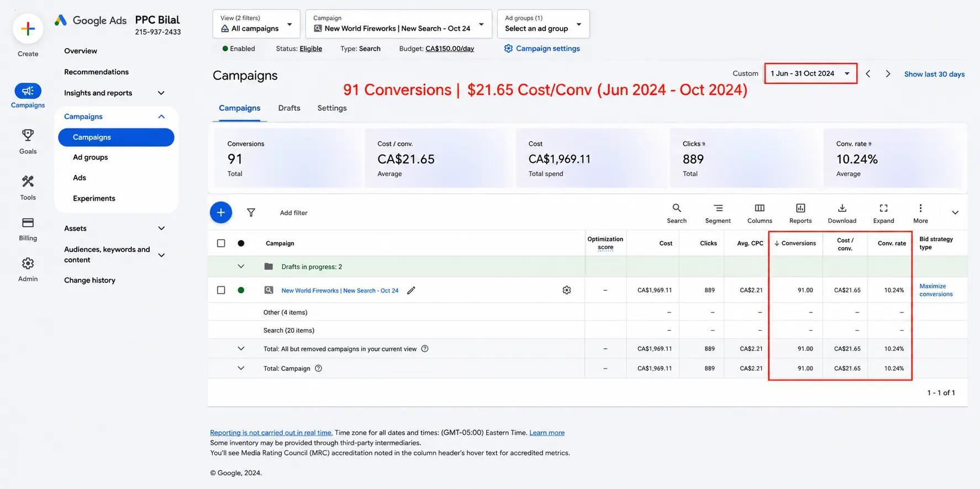Click the Eligible status link
This screenshot has height=489, width=980.
pyautogui.click(x=310, y=49)
